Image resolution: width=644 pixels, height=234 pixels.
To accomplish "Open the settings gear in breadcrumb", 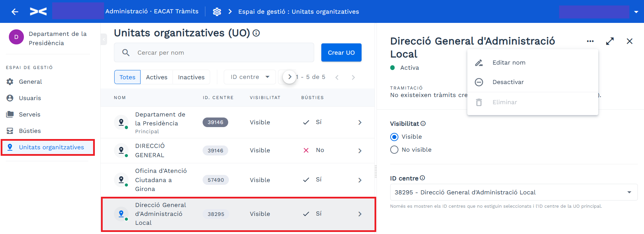I will (x=217, y=12).
